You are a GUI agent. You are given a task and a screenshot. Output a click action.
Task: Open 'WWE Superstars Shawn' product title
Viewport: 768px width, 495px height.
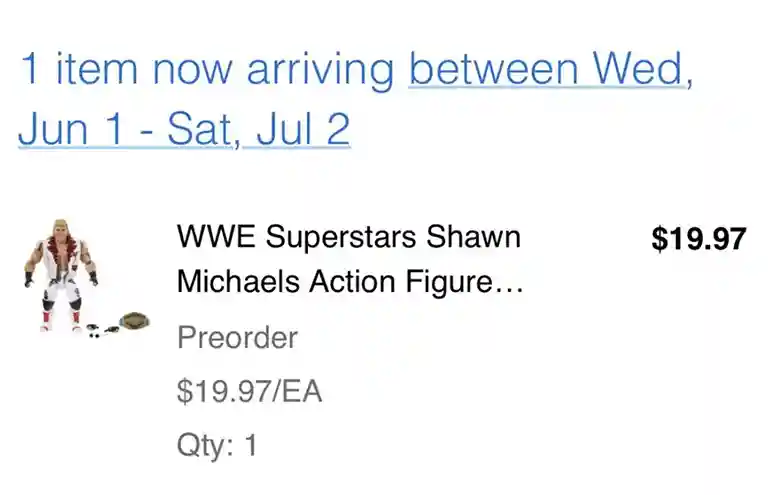click(x=348, y=238)
